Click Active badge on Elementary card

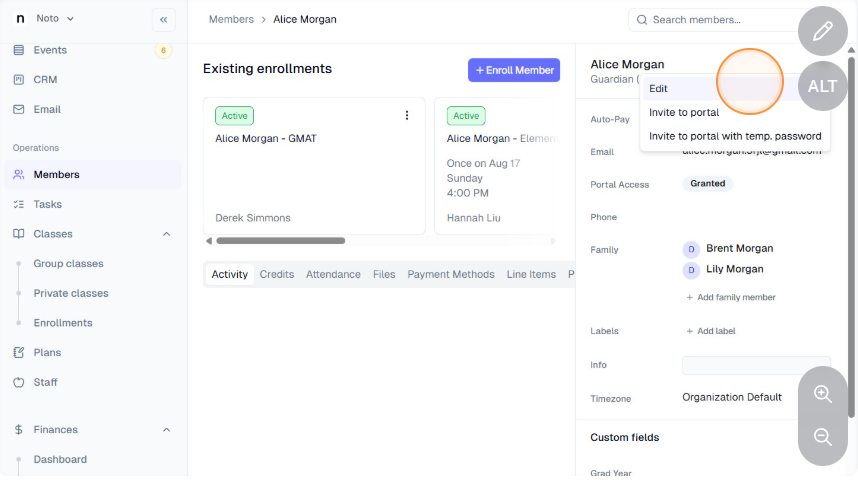point(466,116)
